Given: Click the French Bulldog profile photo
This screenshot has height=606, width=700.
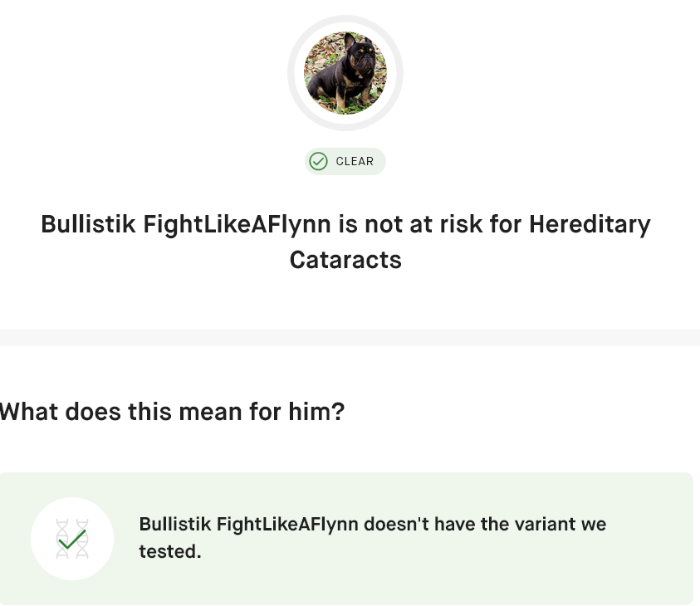Looking at the screenshot, I should pos(345,73).
